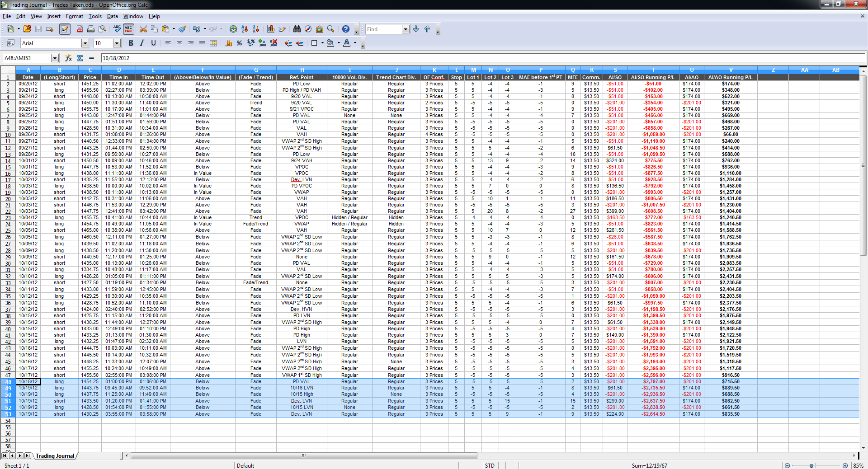Click the Find toolbar text field

point(383,29)
